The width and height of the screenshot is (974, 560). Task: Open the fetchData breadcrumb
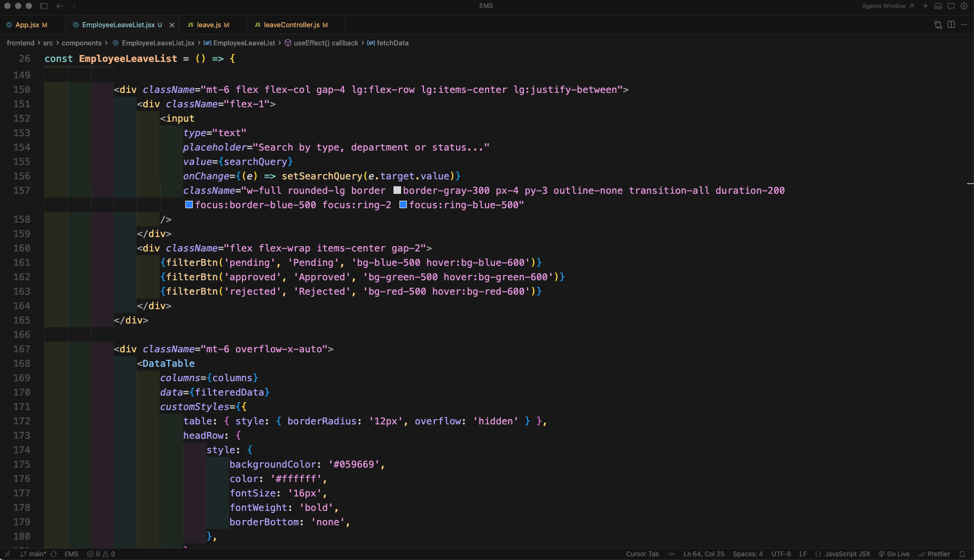click(388, 43)
